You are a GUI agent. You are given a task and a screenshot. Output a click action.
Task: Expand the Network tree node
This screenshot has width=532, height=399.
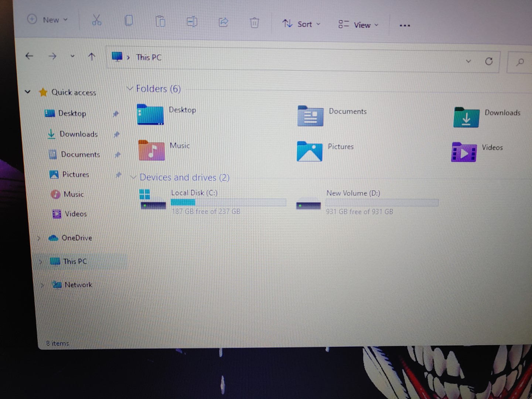click(42, 285)
